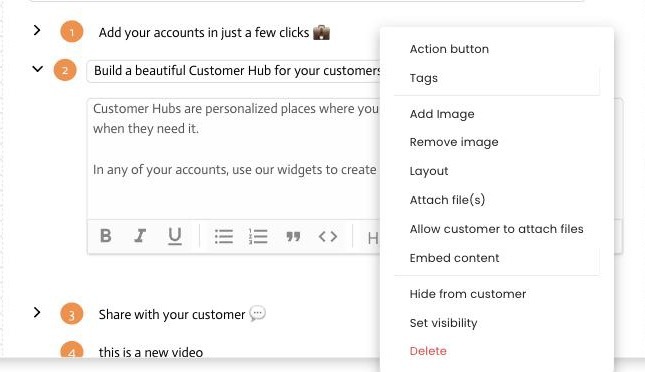Expand step 1 Add your accounts
The width and height of the screenshot is (645, 372).
point(37,30)
